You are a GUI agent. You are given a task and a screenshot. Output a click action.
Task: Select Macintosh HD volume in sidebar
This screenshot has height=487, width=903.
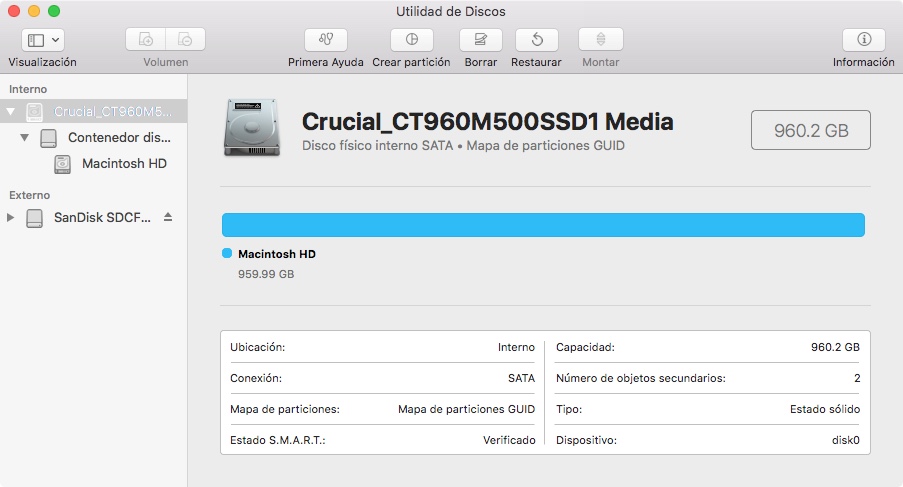click(93, 163)
